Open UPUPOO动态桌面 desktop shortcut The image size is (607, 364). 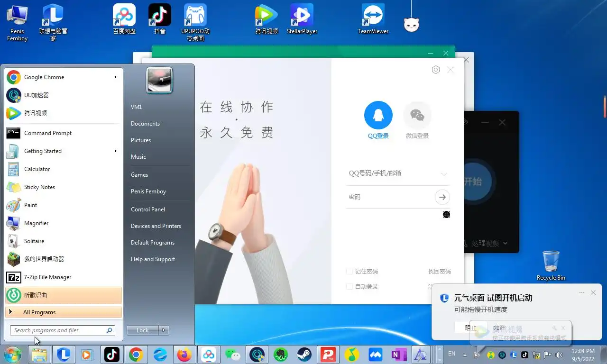[x=195, y=22]
